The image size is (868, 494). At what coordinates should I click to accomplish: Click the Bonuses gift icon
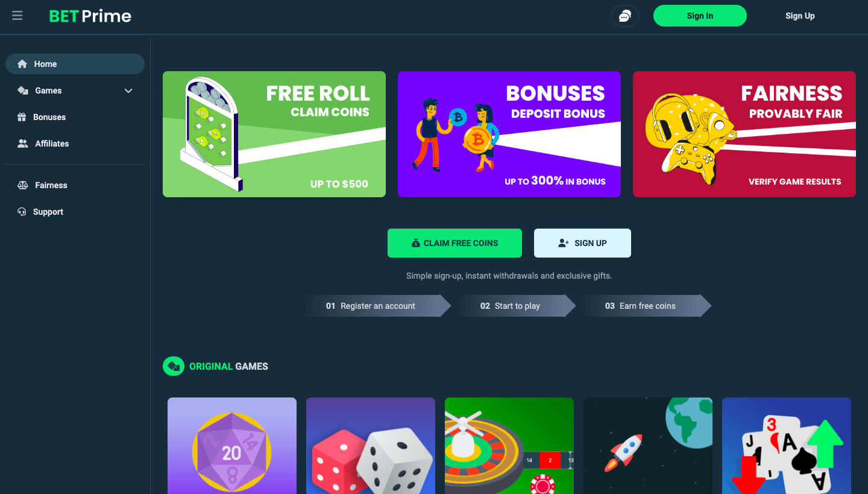point(22,117)
